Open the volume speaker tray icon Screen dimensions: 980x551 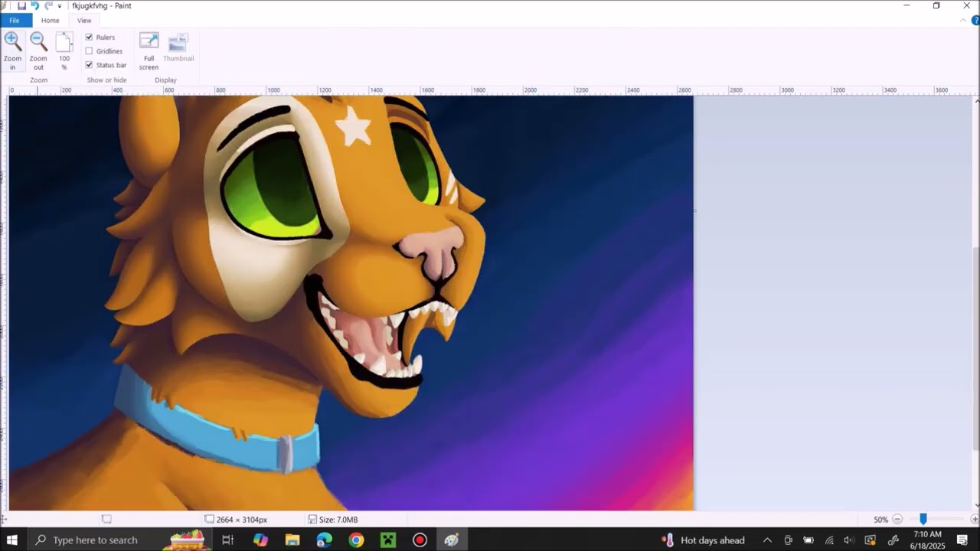point(849,540)
